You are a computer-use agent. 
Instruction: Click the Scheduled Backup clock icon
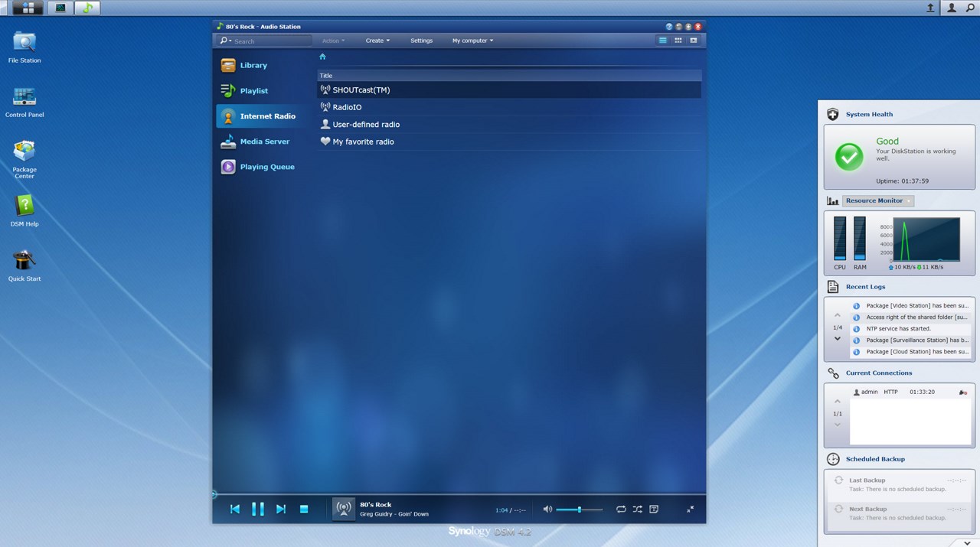(833, 459)
